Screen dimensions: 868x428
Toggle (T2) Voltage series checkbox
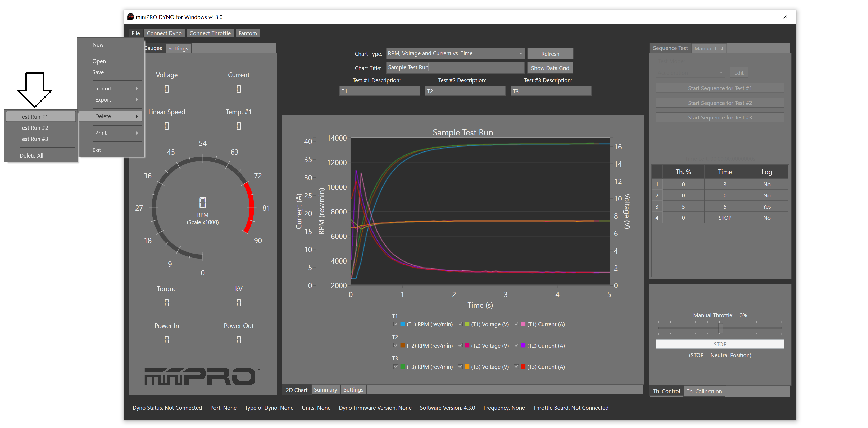tap(460, 345)
